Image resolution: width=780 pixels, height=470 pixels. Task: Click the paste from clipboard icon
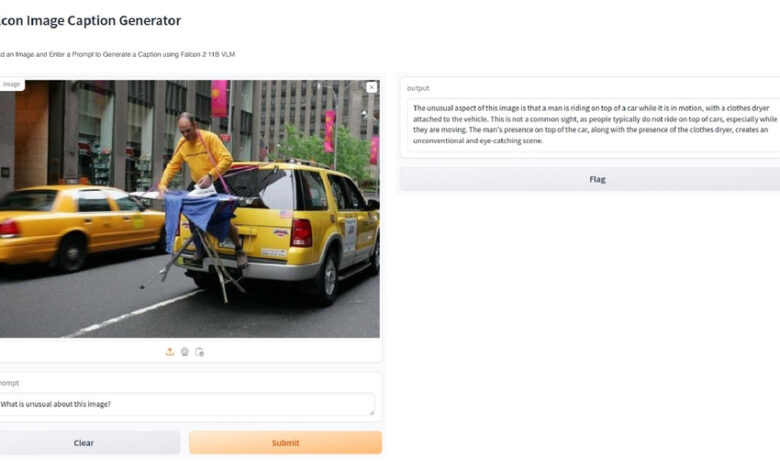click(199, 352)
